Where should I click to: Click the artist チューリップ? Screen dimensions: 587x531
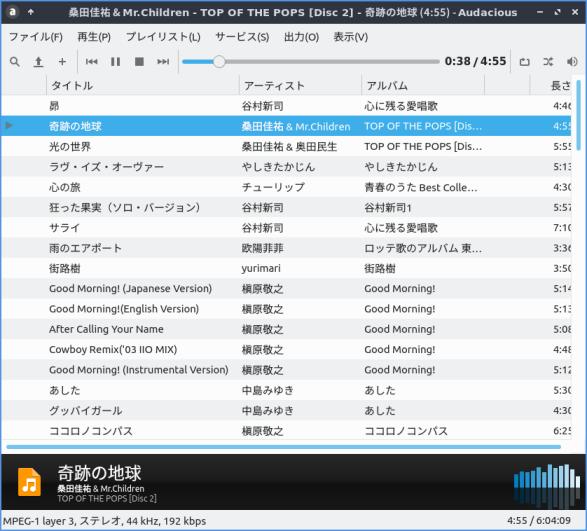pyautogui.click(x=273, y=187)
